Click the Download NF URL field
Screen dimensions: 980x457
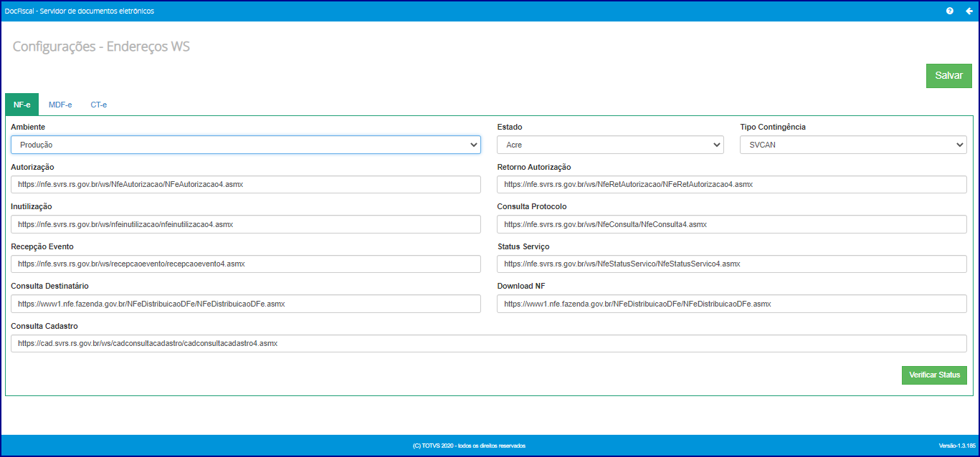pos(732,304)
